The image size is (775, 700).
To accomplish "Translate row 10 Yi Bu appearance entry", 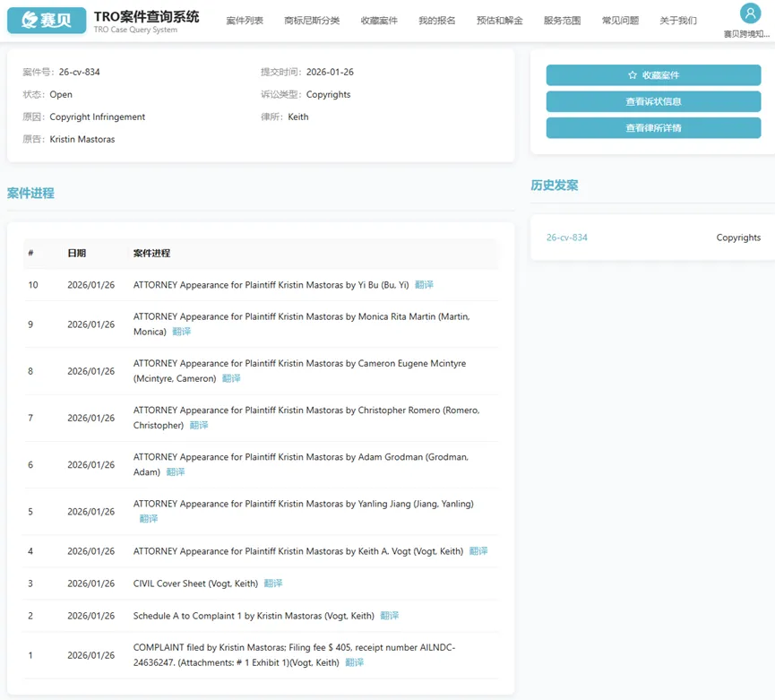I will click(x=424, y=285).
